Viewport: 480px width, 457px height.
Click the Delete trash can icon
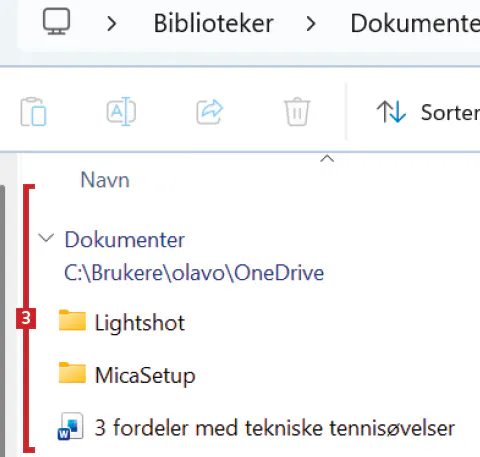(297, 111)
